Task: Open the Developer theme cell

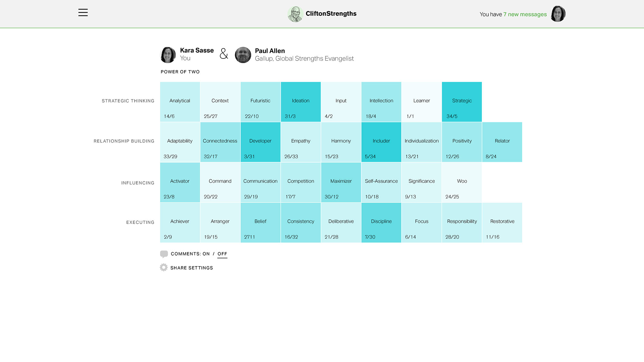Action: (260, 142)
